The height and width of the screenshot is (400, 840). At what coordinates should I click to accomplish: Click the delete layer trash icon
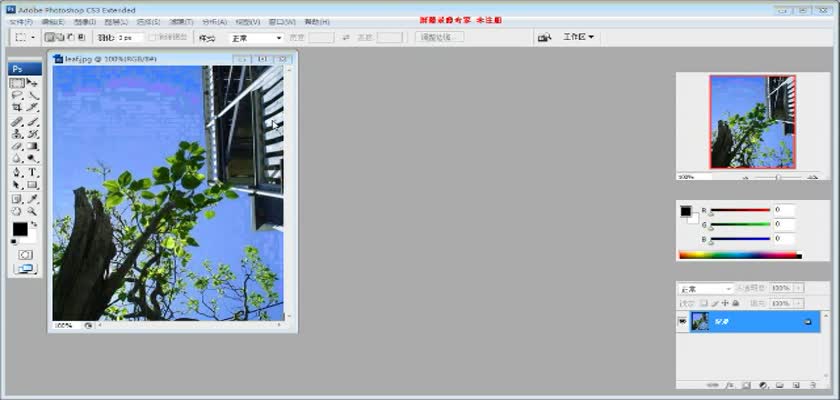(x=811, y=384)
